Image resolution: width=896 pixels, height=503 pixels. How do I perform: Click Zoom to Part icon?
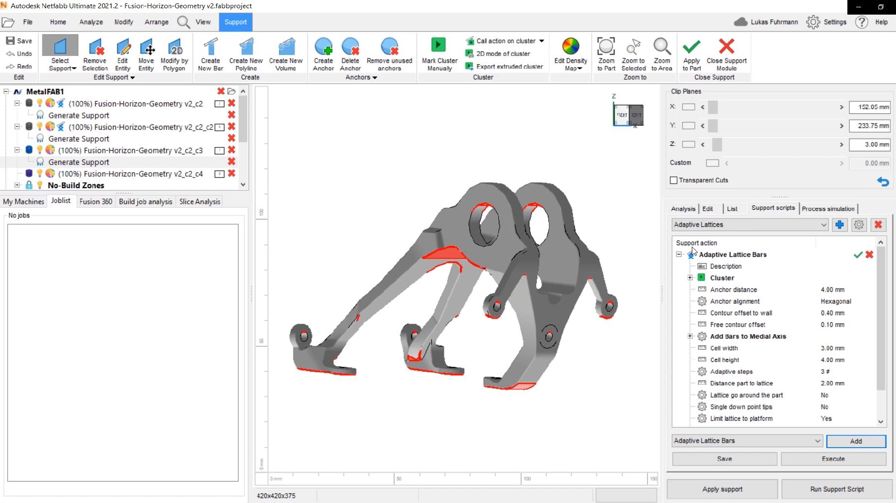pyautogui.click(x=606, y=53)
